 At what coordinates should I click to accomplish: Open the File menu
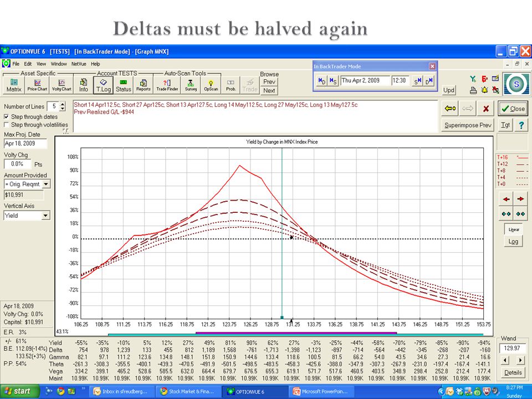[x=16, y=64]
